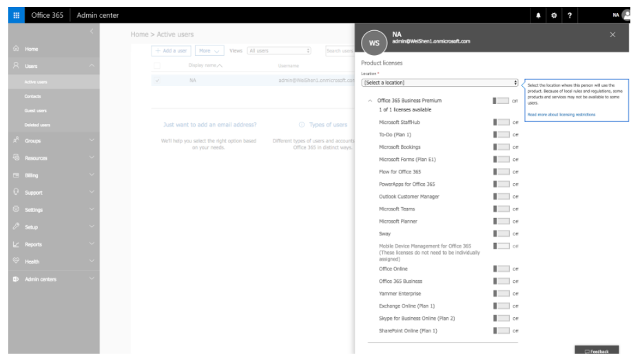Expand the Billing menu chevron
Image resolution: width=640 pixels, height=364 pixels.
[x=92, y=175]
